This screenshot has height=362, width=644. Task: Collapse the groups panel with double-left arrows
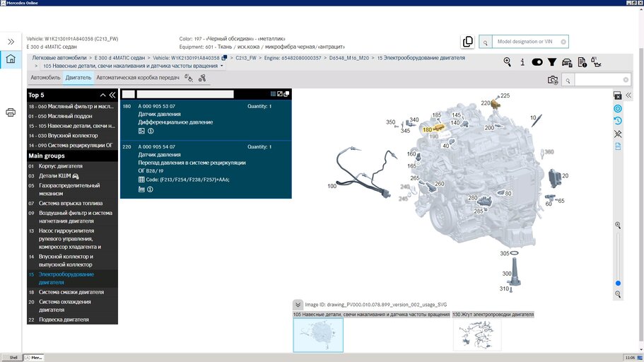(112, 95)
